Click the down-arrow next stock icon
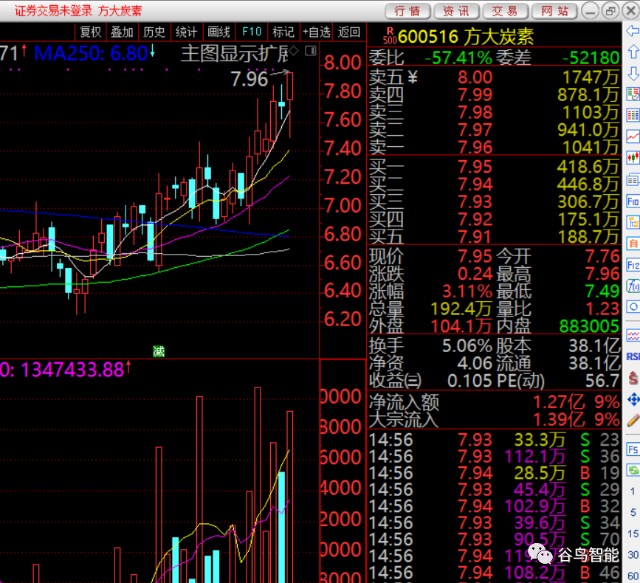This screenshot has width=640, height=583. (x=633, y=73)
